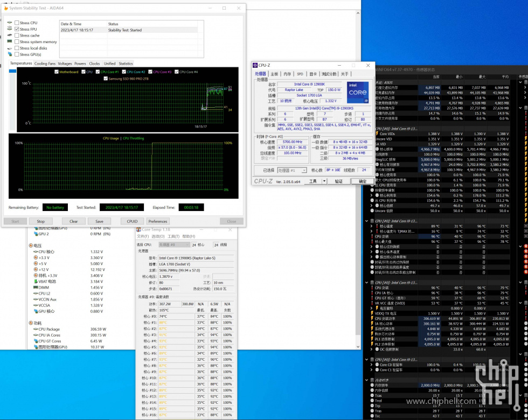Viewport: 528px width, 420px height.
Task: Click the DIMM memory icon in sensor list
Action: click(36, 288)
